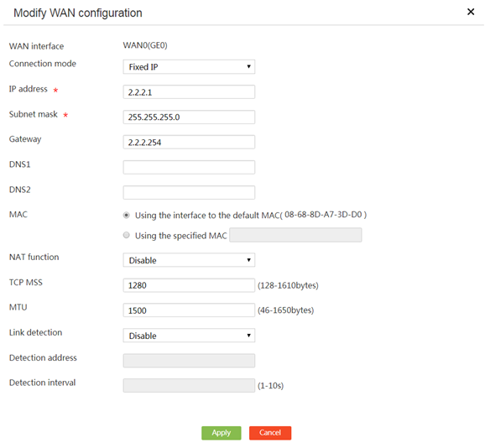Click the MTU value field
This screenshot has height=448, width=490.
click(189, 310)
